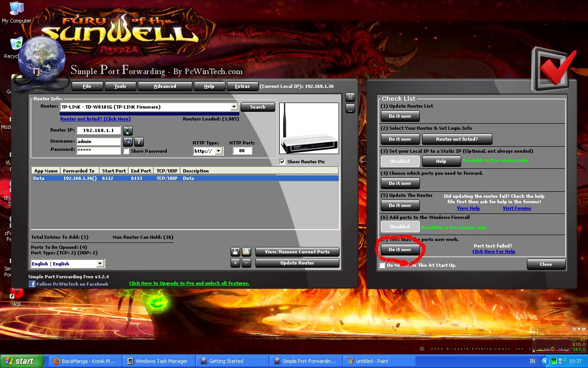Screen dimensions: 588x368
Task: Uncheck the Show Router Pic checkbox
Action: 283,161
